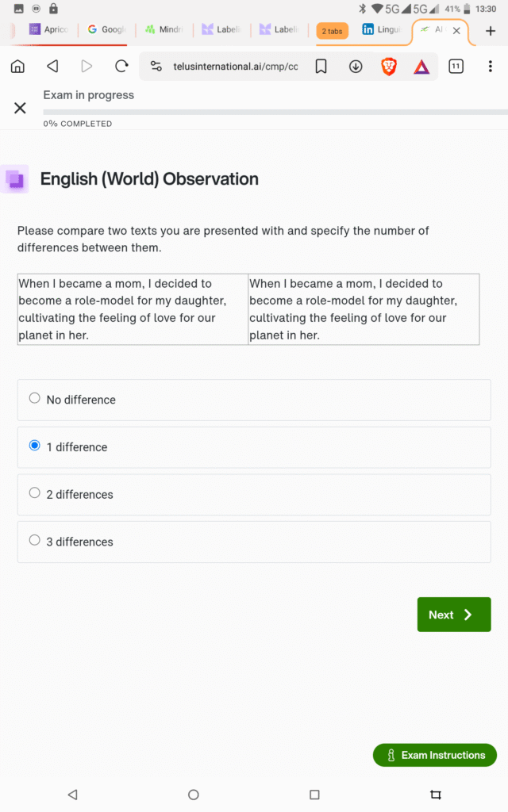The height and width of the screenshot is (812, 508).
Task: Switch to the Google tab
Action: [107, 30]
